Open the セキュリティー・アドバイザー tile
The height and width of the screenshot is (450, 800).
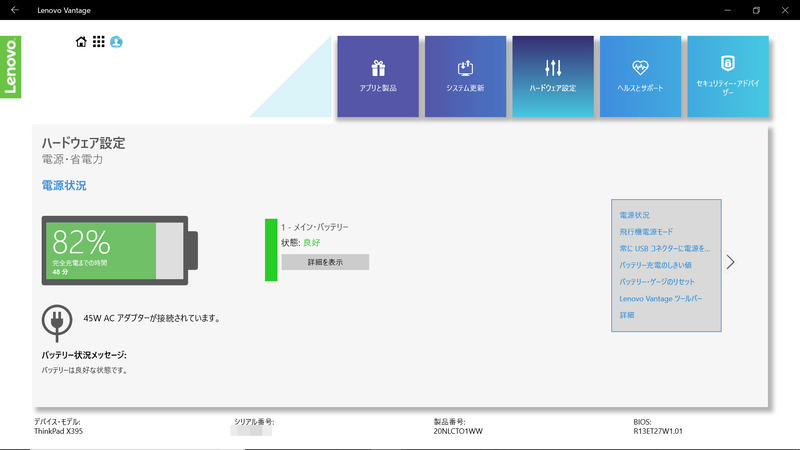coord(728,77)
